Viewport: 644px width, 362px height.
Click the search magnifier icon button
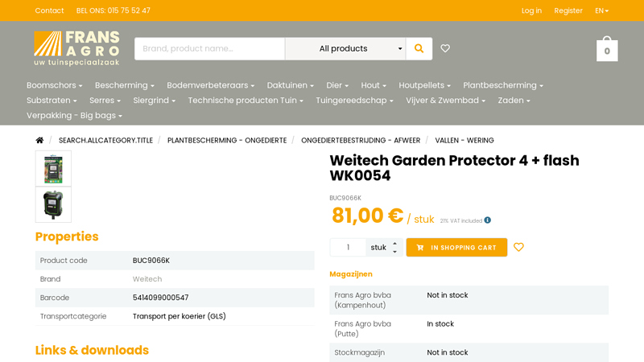pyautogui.click(x=419, y=48)
